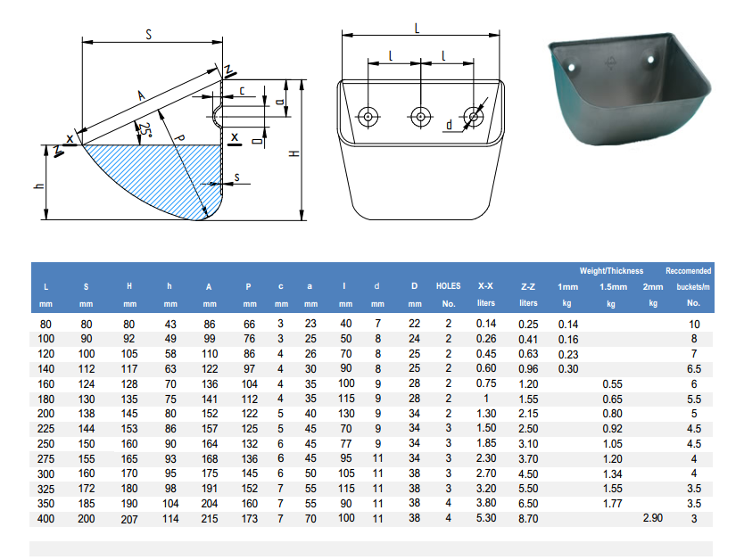744x560 pixels.
Task: Click the 'X-X' column header
Action: [485, 286]
